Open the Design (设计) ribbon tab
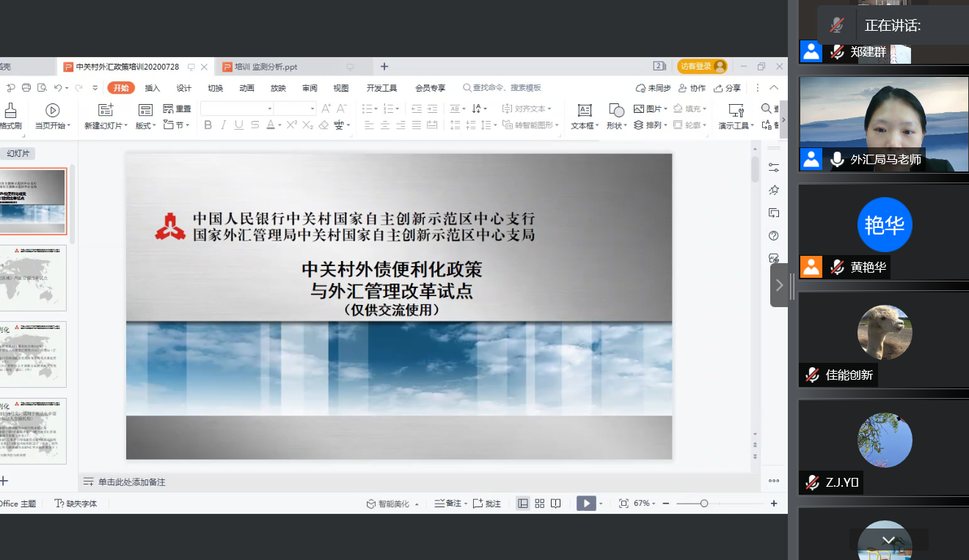 183,88
